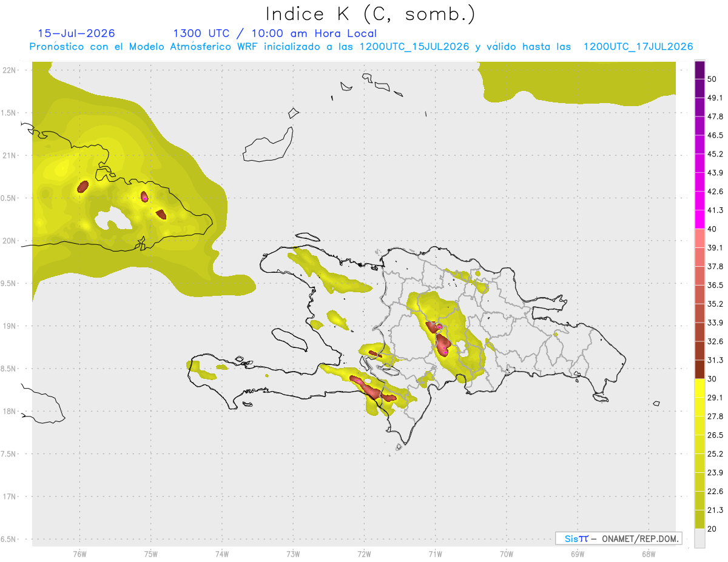Click the colorbar value 25.2
The height and width of the screenshot is (562, 728).
(x=715, y=454)
